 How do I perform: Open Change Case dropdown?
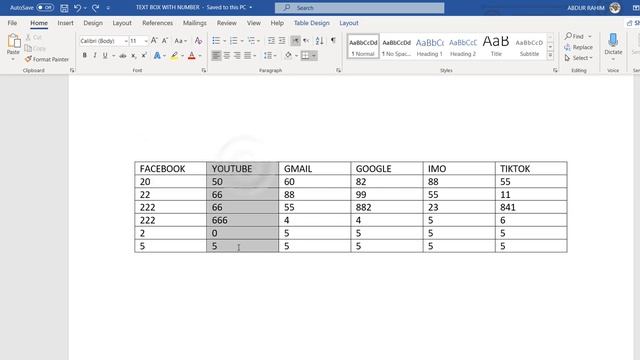(180, 41)
